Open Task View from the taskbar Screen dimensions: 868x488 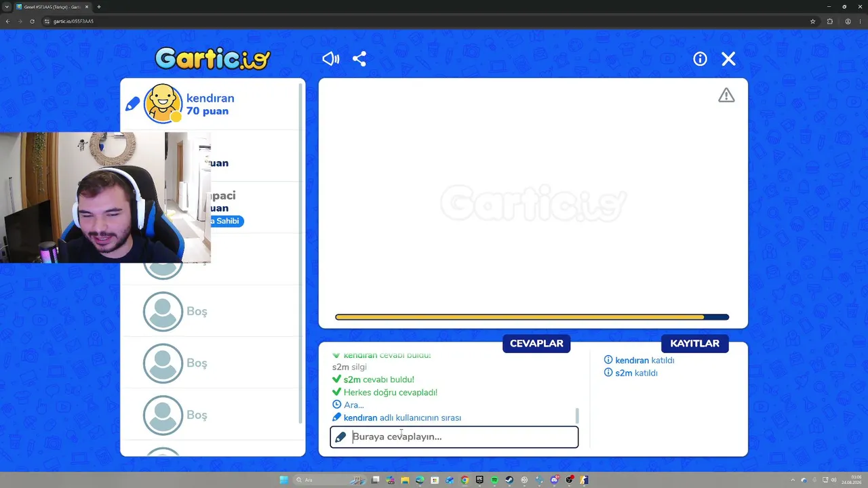(375, 480)
